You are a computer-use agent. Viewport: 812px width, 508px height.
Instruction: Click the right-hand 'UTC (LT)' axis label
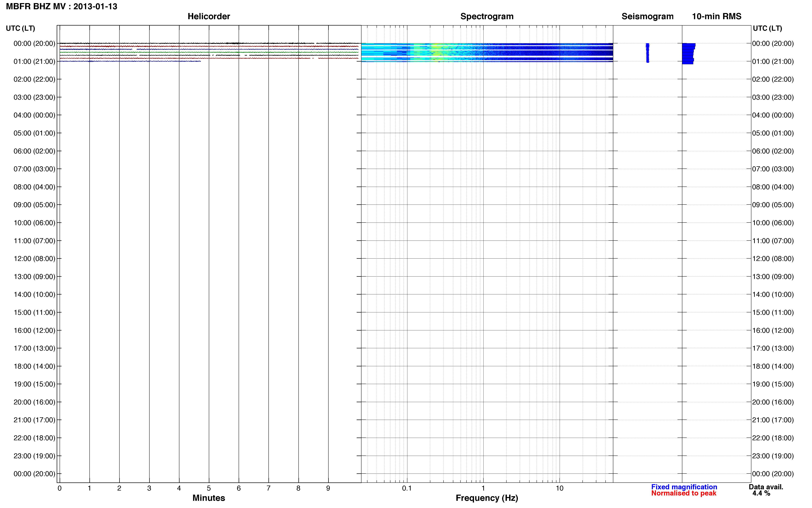[x=767, y=28]
